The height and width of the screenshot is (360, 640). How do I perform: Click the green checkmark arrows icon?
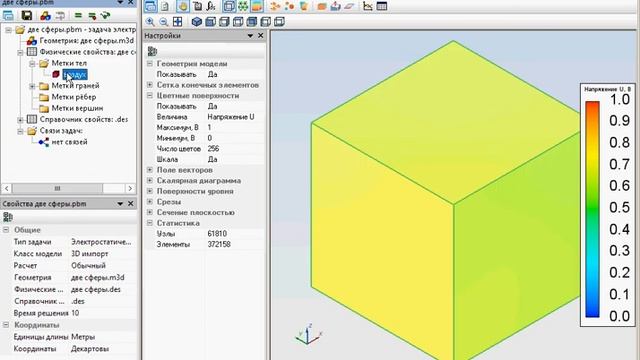(x=106, y=16)
